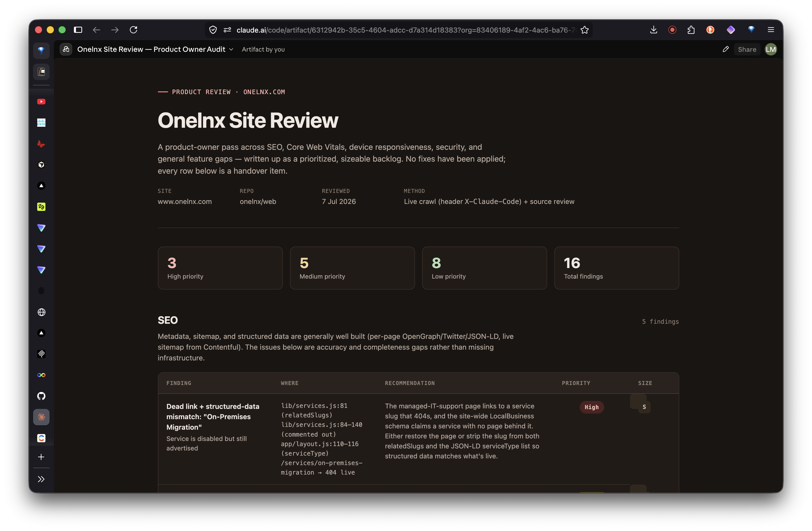Click the RECOMMENDATION column header
The height and width of the screenshot is (531, 812).
coord(410,383)
